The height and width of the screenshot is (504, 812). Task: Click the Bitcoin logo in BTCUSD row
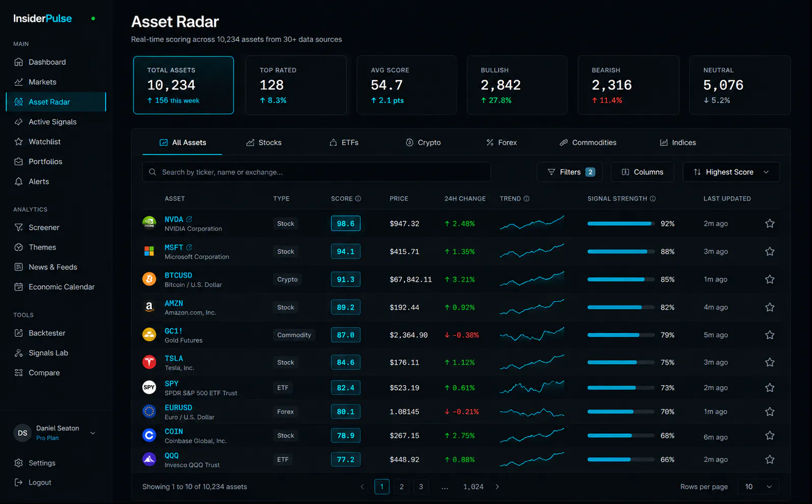[x=149, y=280]
